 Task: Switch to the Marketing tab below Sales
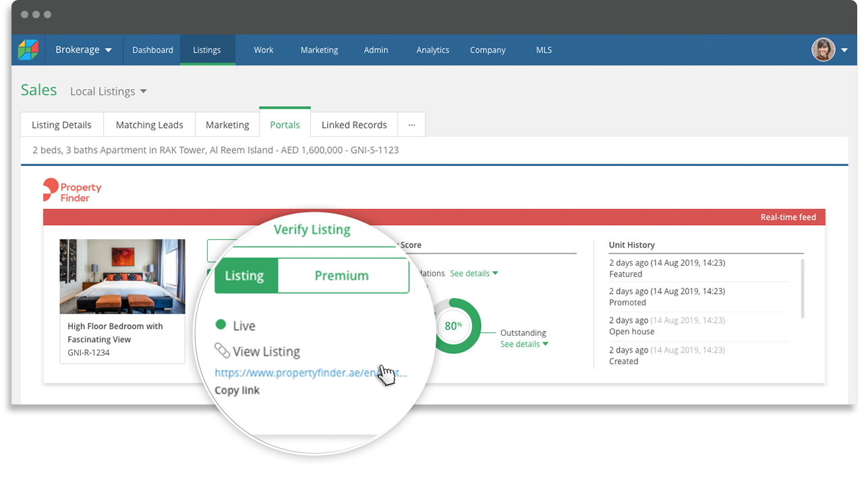(x=227, y=125)
